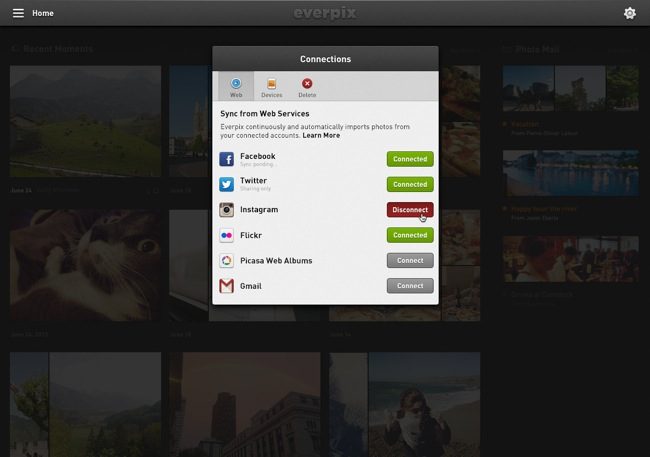Open the hamburger menu icon

point(18,13)
